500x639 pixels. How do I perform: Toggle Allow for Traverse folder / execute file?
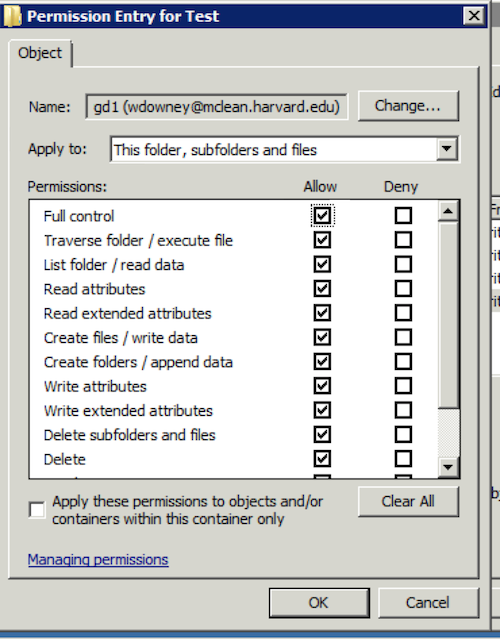click(x=322, y=240)
